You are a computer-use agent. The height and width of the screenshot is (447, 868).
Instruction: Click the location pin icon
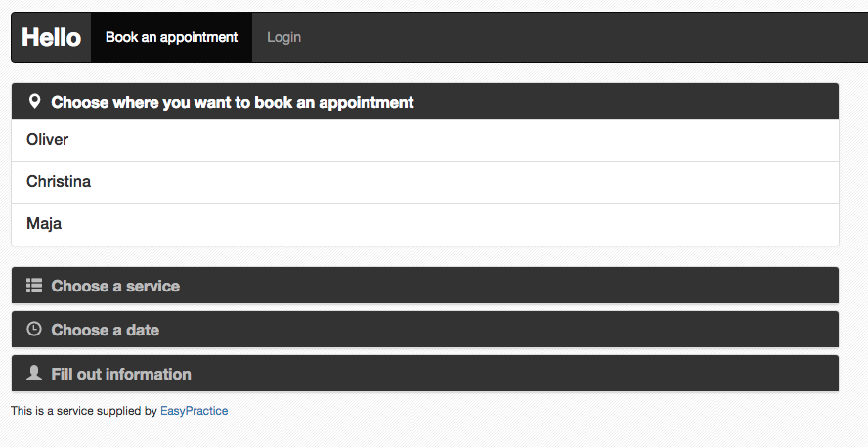pyautogui.click(x=34, y=102)
